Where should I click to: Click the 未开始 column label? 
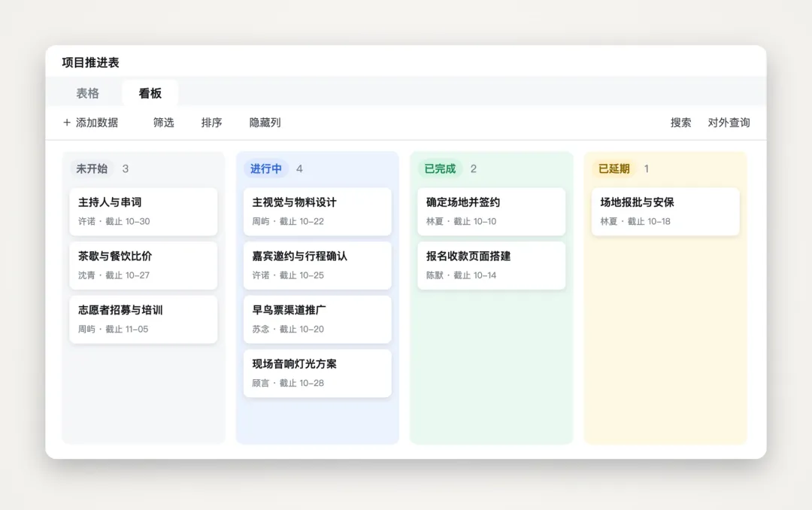click(x=92, y=168)
